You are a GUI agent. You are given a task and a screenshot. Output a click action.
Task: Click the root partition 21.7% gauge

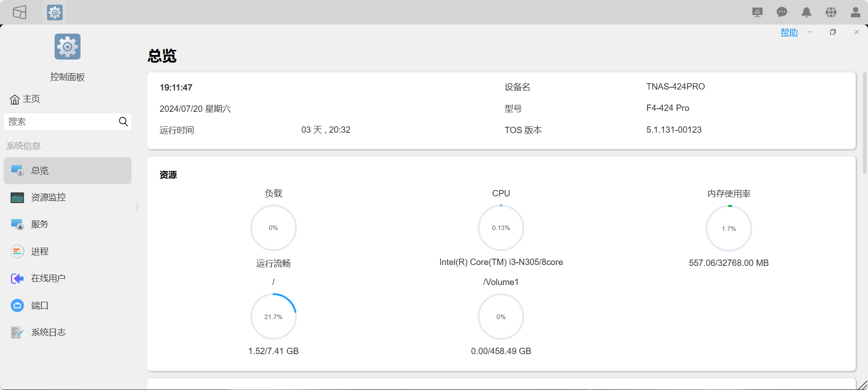coord(273,316)
